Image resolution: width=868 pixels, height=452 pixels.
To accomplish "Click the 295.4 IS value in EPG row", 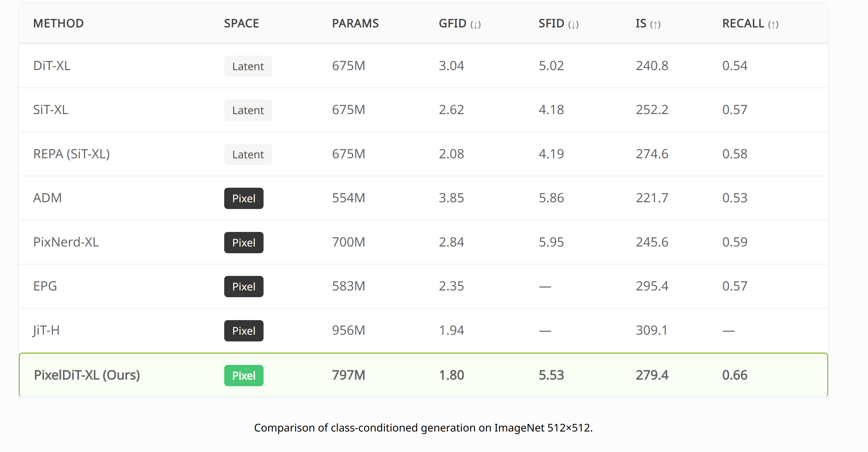I will (652, 286).
